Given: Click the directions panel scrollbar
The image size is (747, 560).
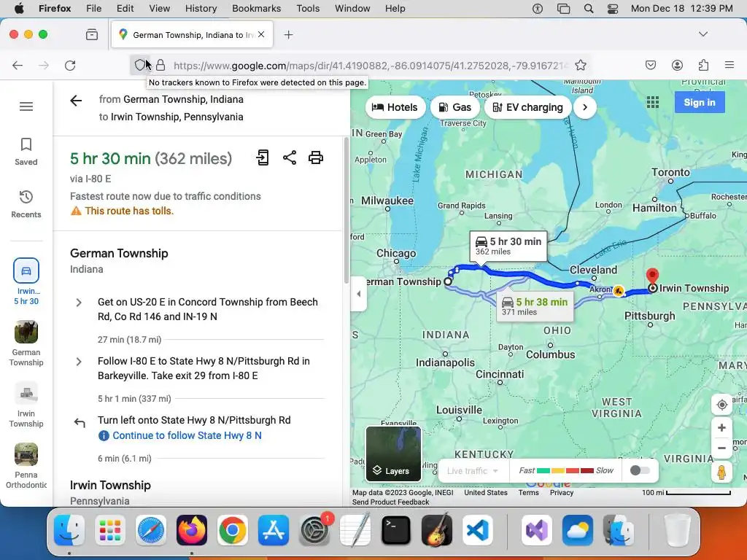Looking at the screenshot, I should (346, 211).
